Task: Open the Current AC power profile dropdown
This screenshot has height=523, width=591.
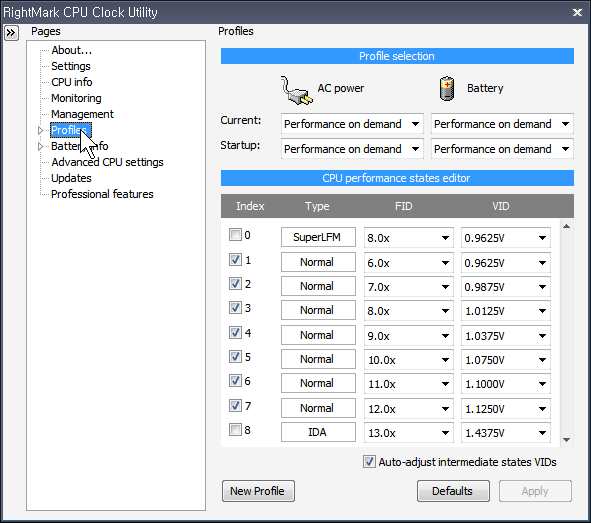Action: click(x=352, y=124)
